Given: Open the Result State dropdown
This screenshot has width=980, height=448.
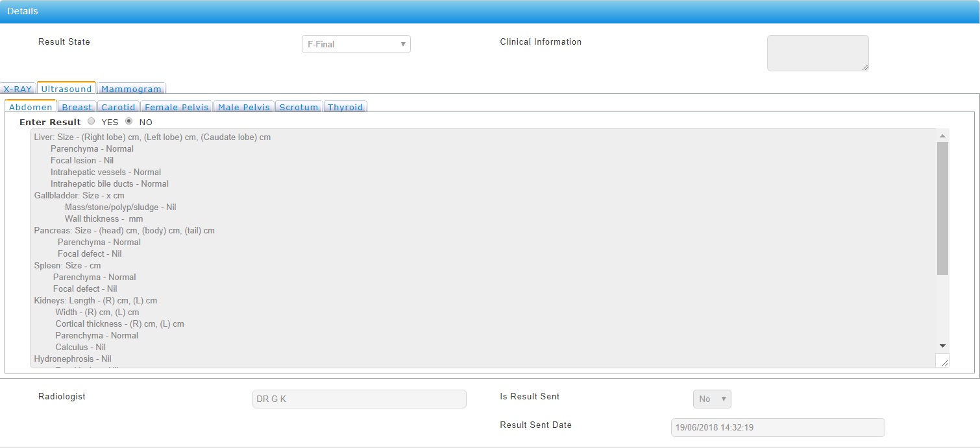Looking at the screenshot, I should pyautogui.click(x=356, y=44).
